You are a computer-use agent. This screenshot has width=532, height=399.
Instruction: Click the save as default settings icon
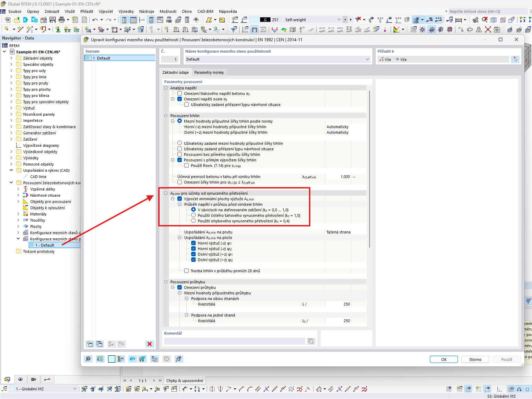(142, 359)
